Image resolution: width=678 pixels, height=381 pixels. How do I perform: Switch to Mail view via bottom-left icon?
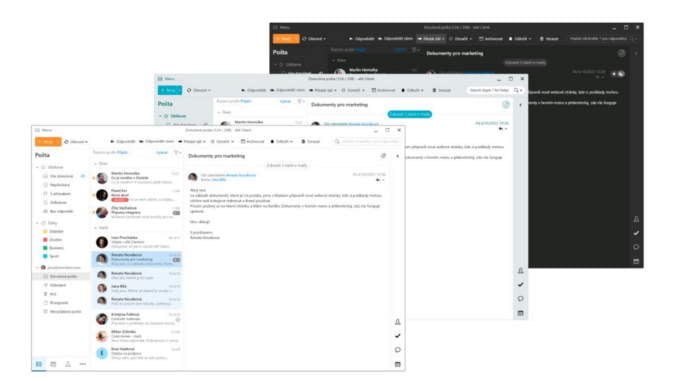point(39,364)
